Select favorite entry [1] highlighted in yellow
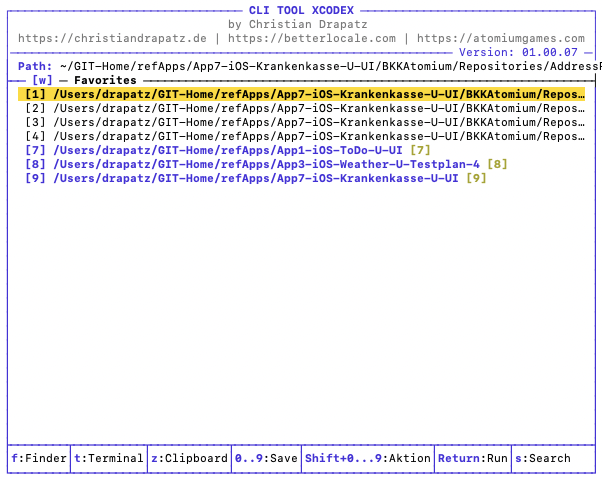Image resolution: width=602 pixels, height=479 pixels. click(301, 94)
